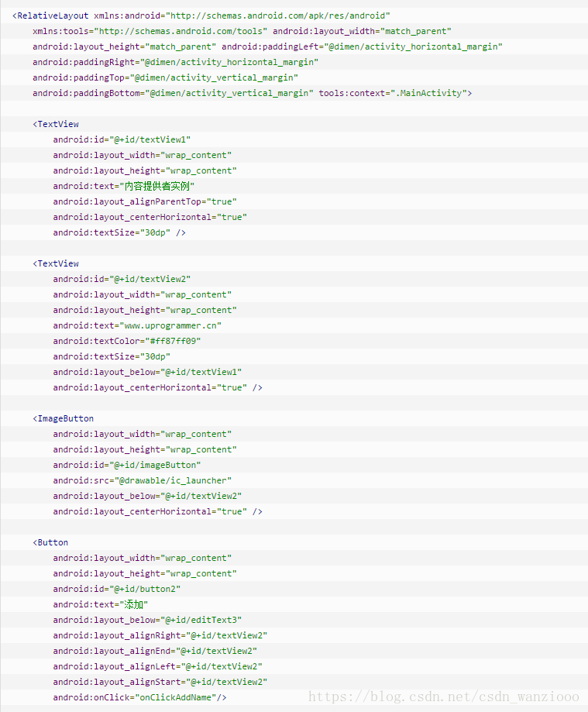
Task: Click the RelativeLayout xmlns:android opening line
Action: 201,16
